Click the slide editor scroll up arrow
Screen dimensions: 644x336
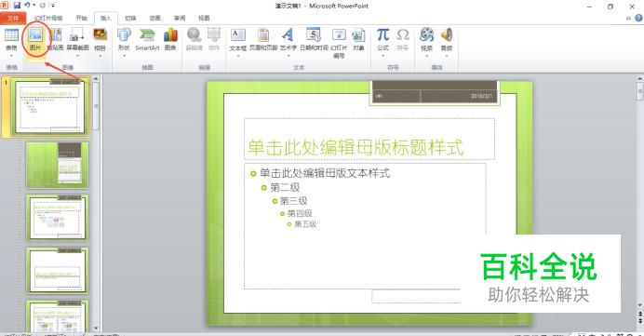[x=640, y=78]
